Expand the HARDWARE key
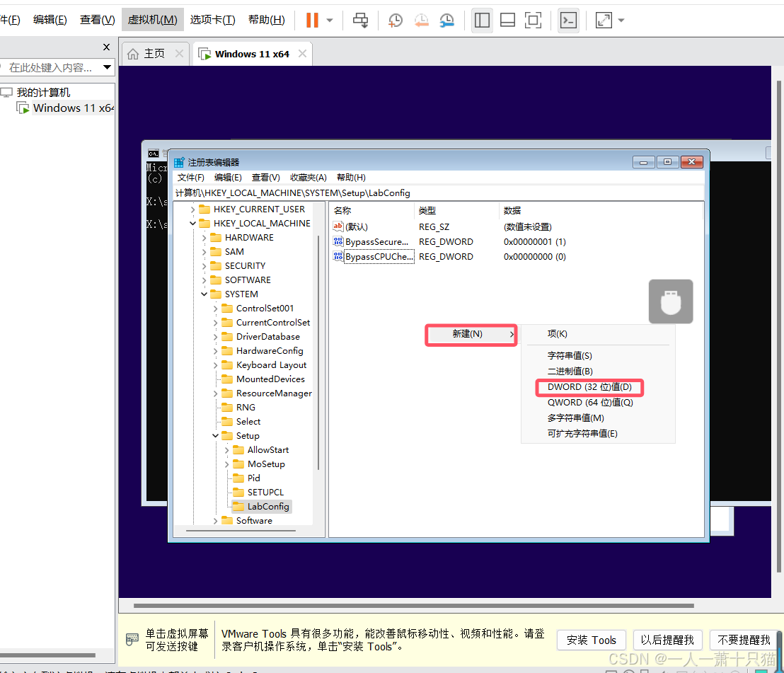 click(204, 238)
